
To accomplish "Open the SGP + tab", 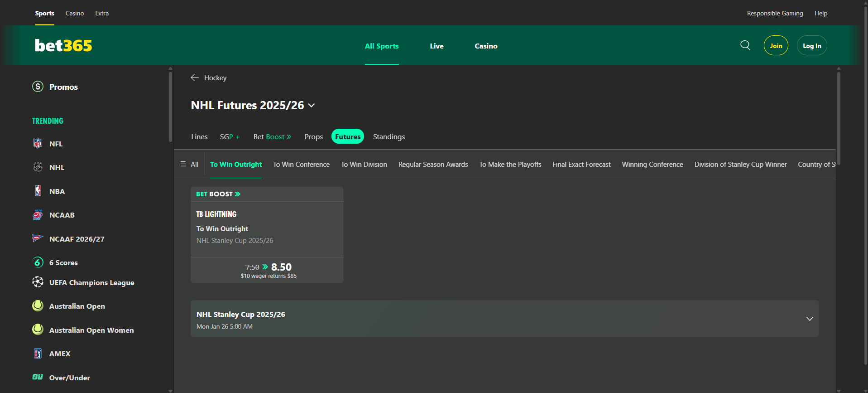I will click(230, 136).
